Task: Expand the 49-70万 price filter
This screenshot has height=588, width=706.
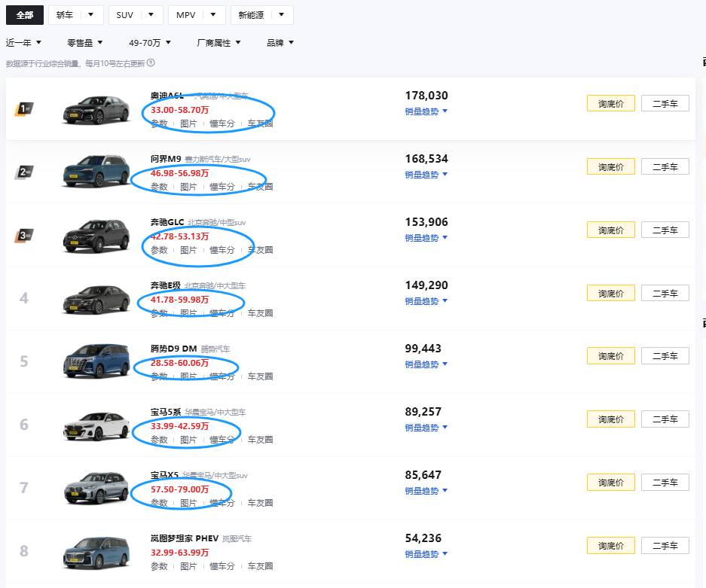Action: (x=150, y=43)
